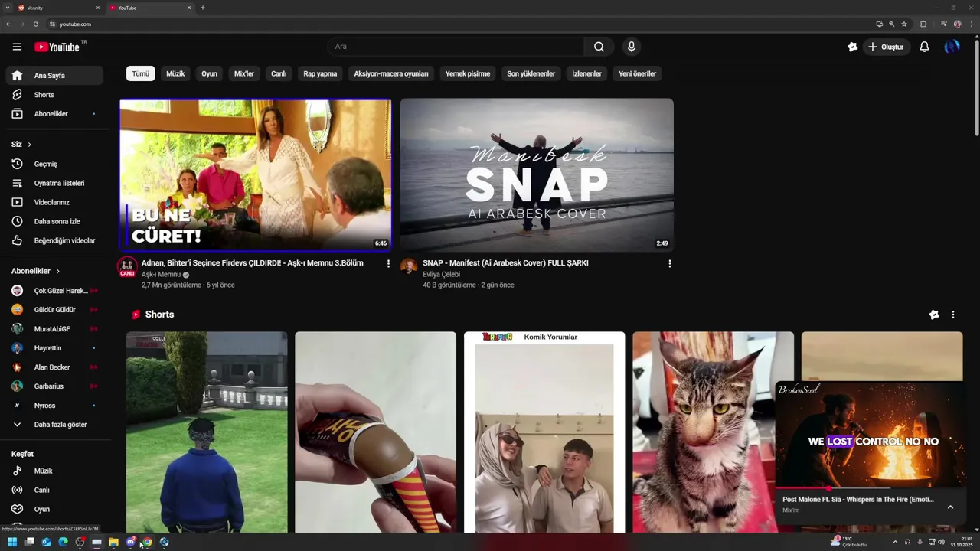
Task: Bookmark page with Chrome star icon
Action: pyautogui.click(x=904, y=24)
